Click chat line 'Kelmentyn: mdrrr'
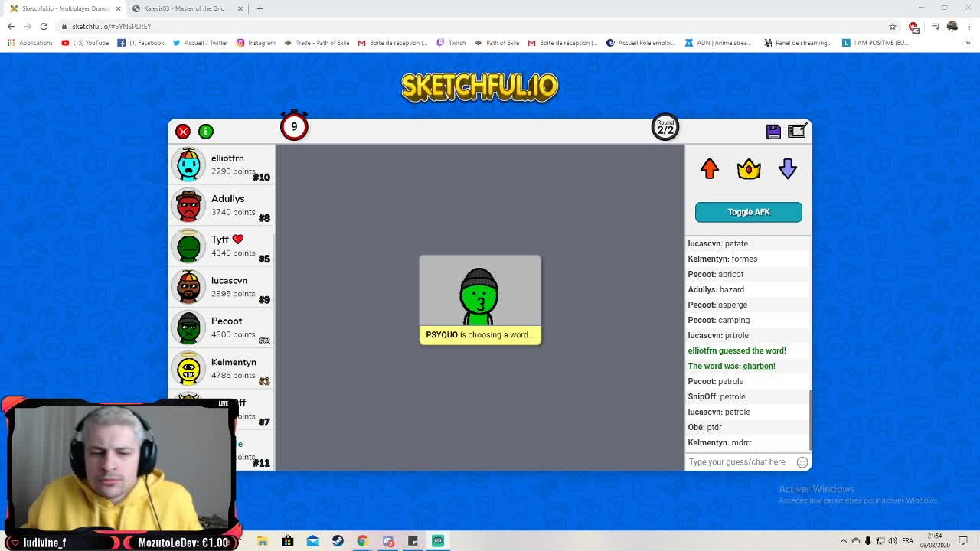Viewport: 980px width, 551px height. point(720,442)
